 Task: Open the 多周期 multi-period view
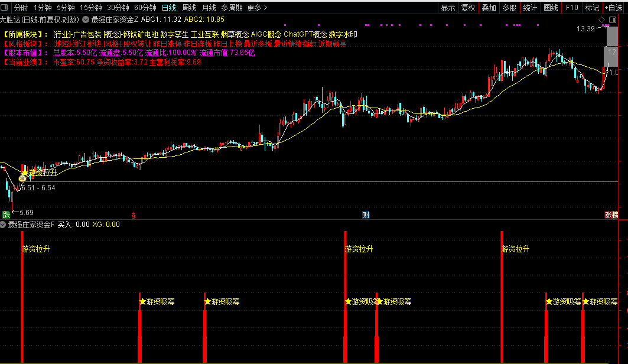tap(232, 8)
